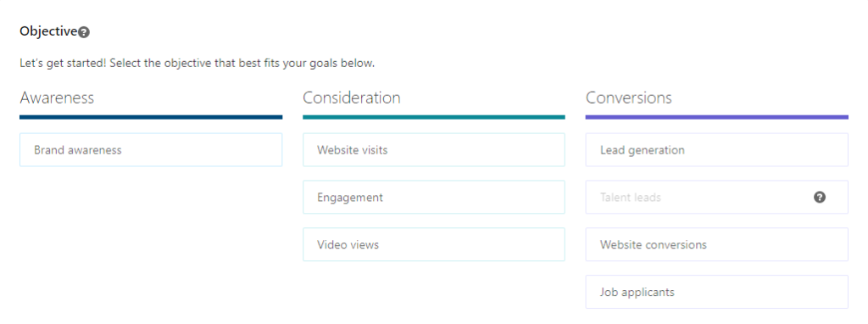Click the 'Let's get started' instruction text
868x324 pixels.
197,63
